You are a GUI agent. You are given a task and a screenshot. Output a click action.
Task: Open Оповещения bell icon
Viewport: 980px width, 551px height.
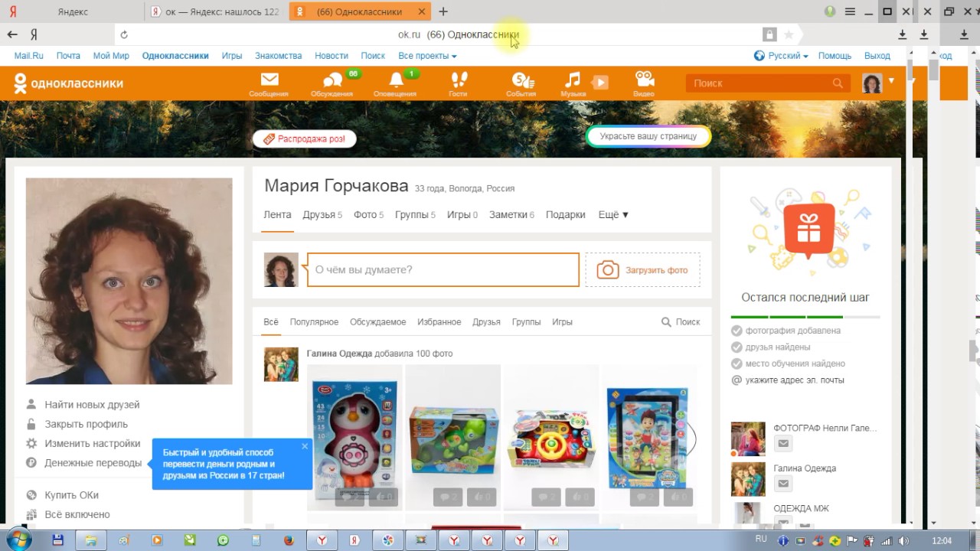(396, 80)
